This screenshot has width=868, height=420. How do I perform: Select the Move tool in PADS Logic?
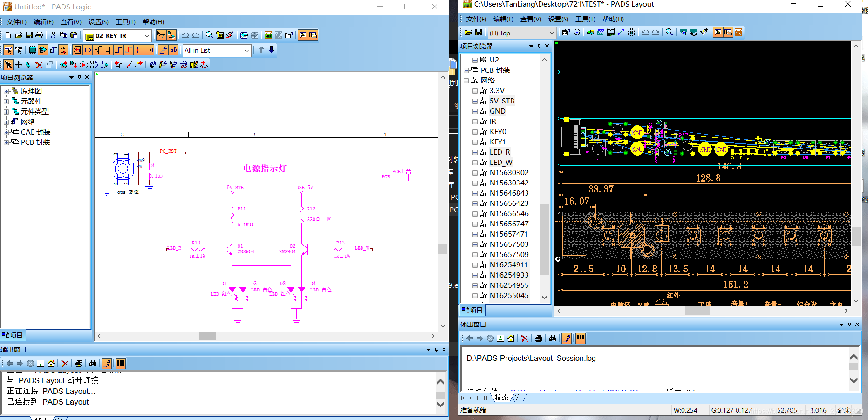(19, 65)
